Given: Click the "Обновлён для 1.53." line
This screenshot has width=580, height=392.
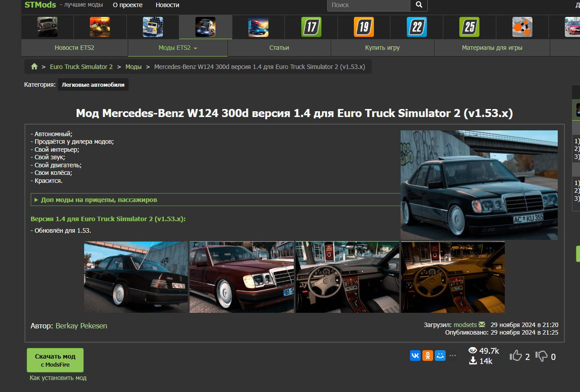Looking at the screenshot, I should pos(61,230).
